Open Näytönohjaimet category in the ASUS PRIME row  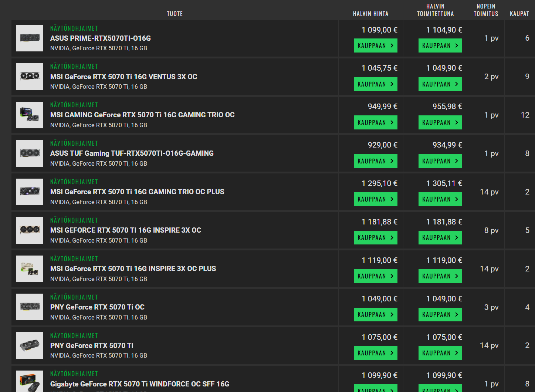74,28
